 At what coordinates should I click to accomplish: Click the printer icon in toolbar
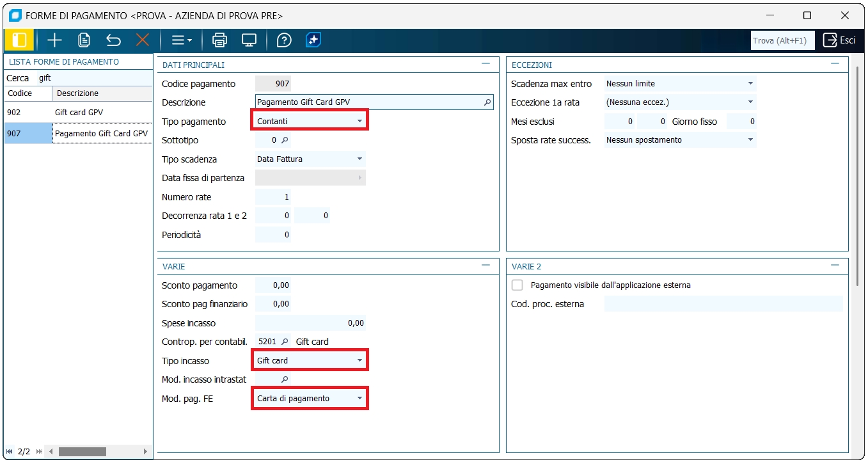(x=219, y=40)
